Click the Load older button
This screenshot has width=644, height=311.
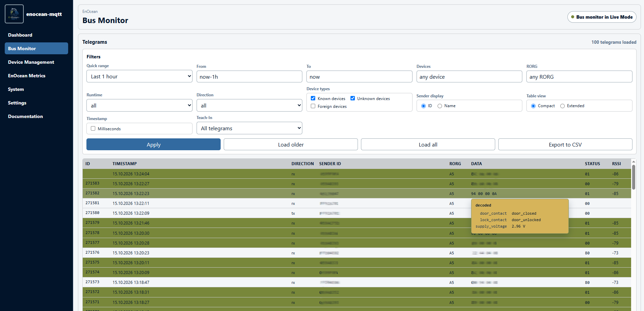pyautogui.click(x=291, y=144)
